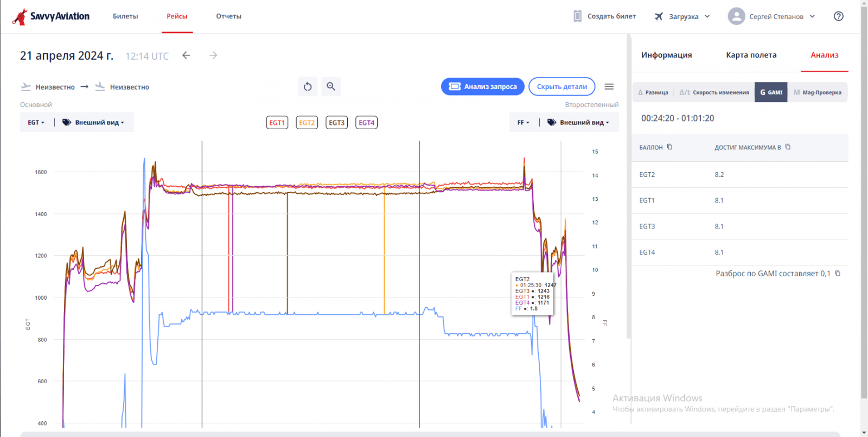This screenshot has height=437, width=868.
Task: Click the reset zoom icon
Action: [x=308, y=87]
